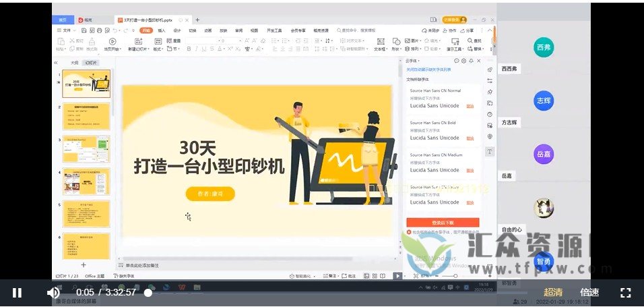Select slide 5 thumbnail
This screenshot has height=307, width=644.
tap(86, 214)
